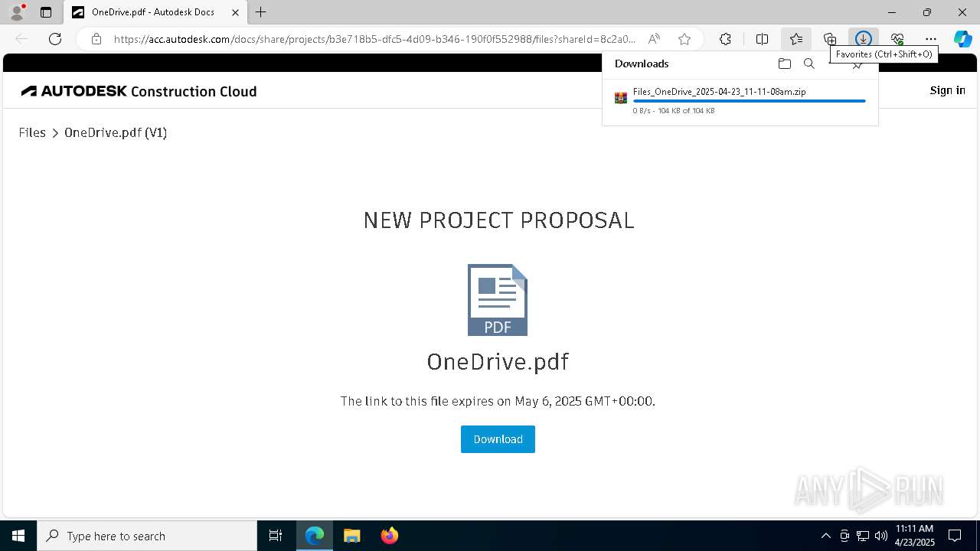Enable split screen view

762,39
